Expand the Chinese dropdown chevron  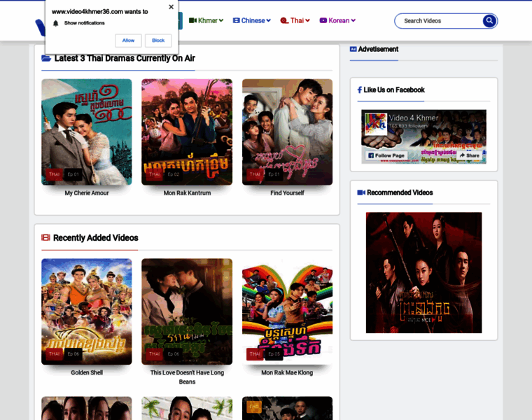coord(269,21)
